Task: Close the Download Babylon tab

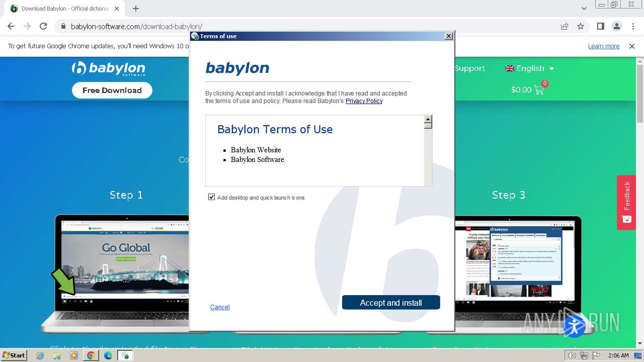Action: [117, 9]
